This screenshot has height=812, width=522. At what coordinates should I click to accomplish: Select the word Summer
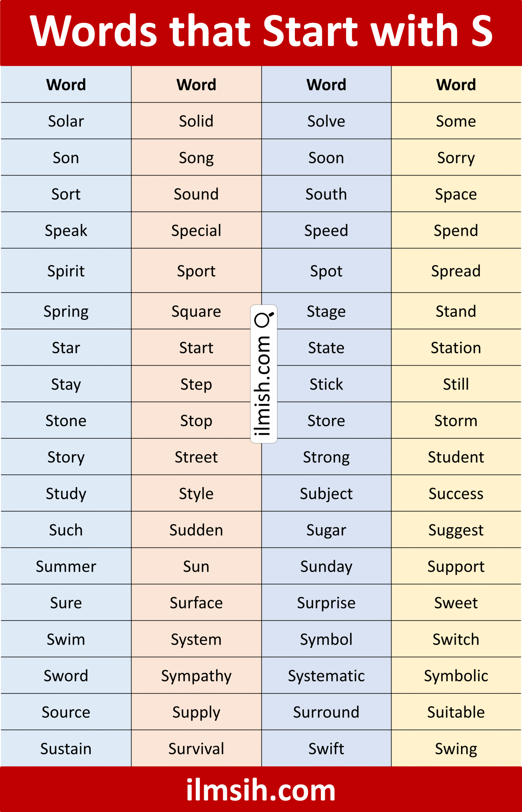pyautogui.click(x=66, y=567)
